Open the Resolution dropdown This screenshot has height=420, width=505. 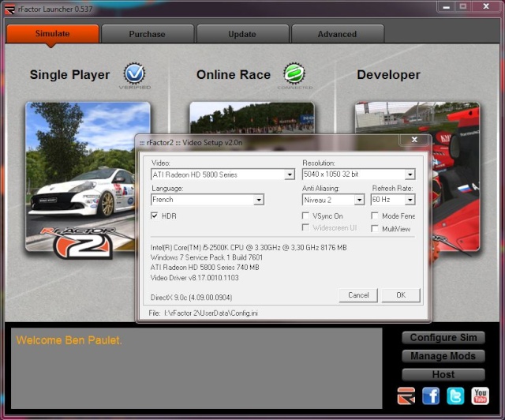[x=410, y=174]
